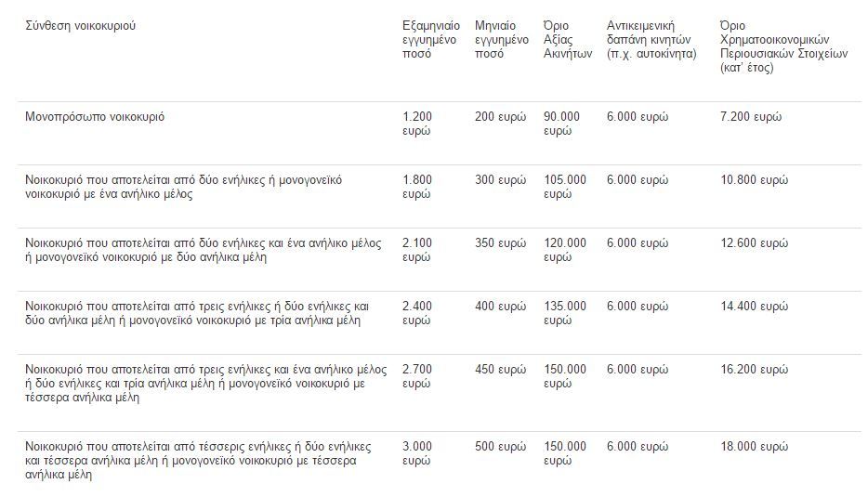Click the 'Μηνιαίο εγγυημένο ποσό' header

coord(501,40)
